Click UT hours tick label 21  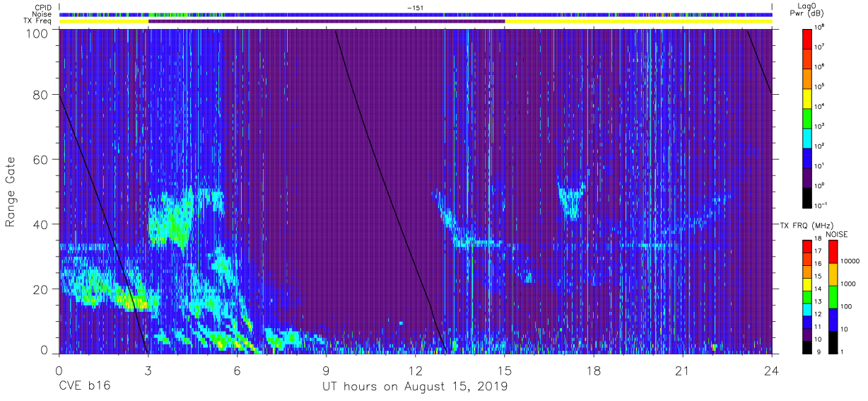(683, 370)
